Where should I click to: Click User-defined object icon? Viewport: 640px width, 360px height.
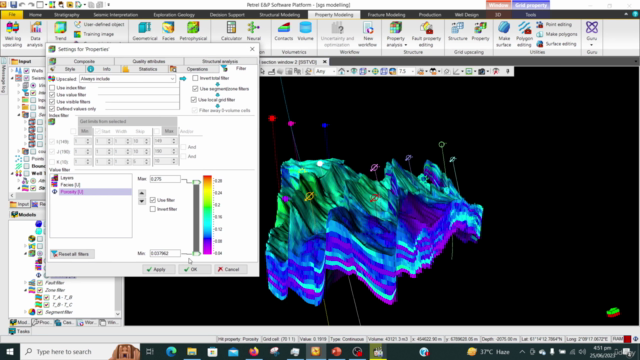78,24
